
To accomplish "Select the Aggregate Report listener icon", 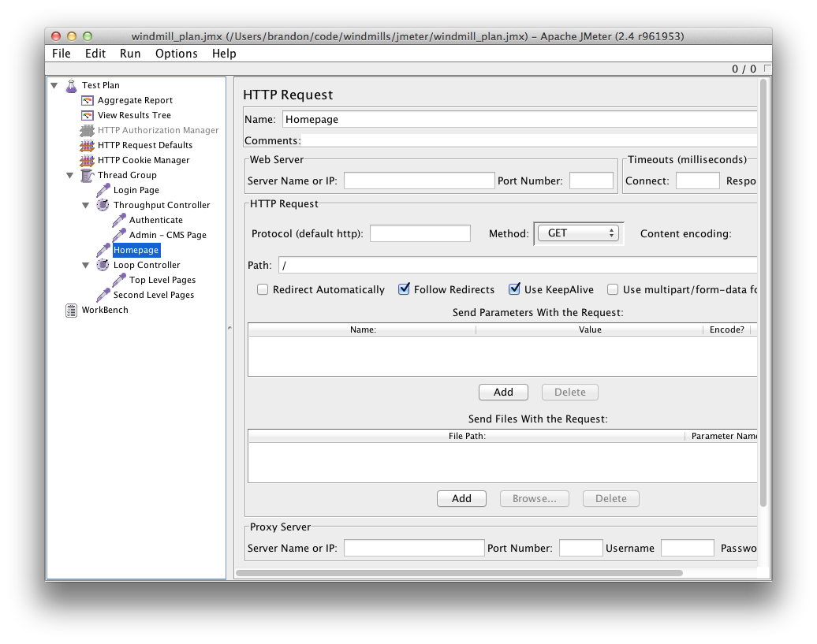I will pyautogui.click(x=88, y=100).
